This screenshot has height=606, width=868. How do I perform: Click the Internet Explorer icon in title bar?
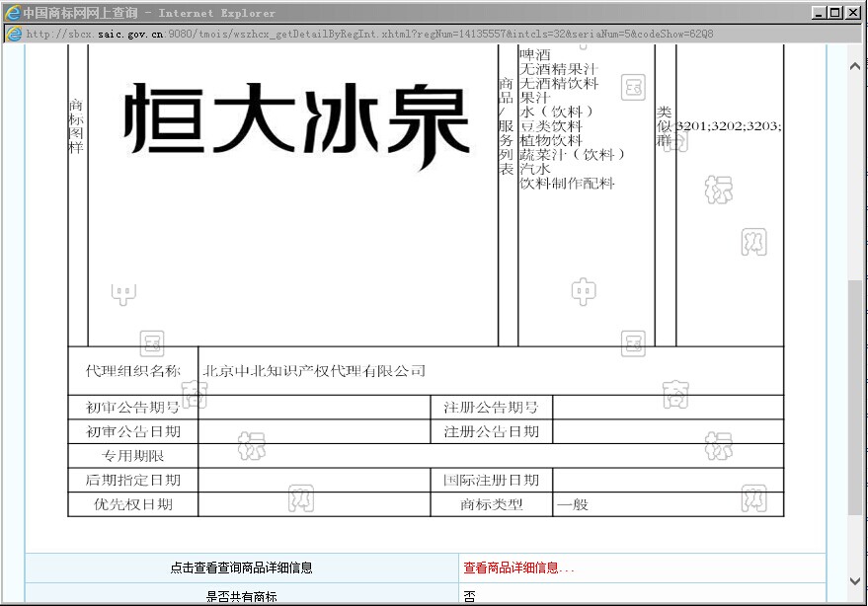click(12, 12)
